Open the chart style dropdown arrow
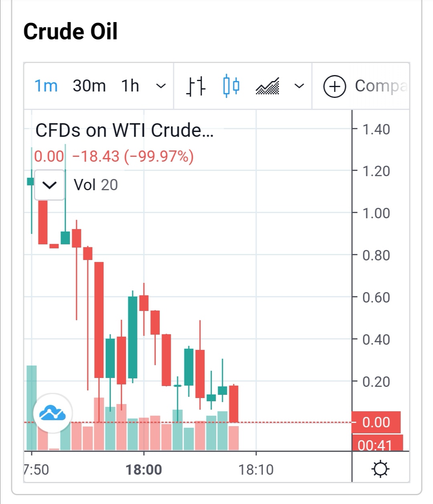Screen dimensions: 433x504 pyautogui.click(x=299, y=86)
